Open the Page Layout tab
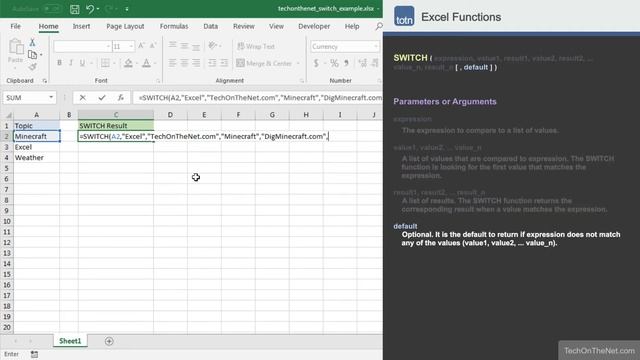 125,26
